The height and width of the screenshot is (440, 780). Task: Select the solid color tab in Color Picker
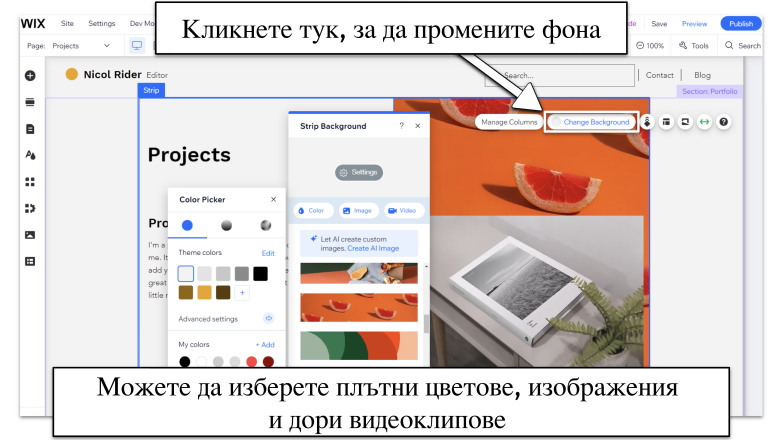click(x=187, y=225)
